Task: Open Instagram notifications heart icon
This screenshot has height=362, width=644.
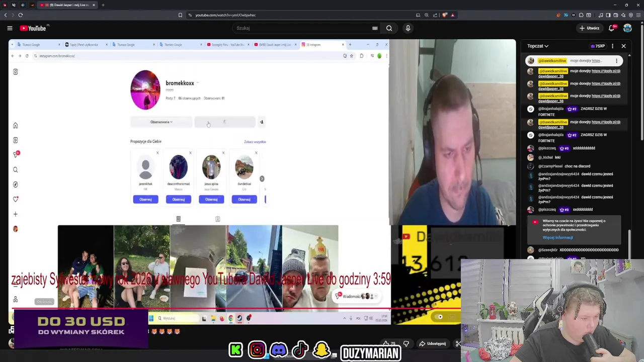Action: point(16,199)
